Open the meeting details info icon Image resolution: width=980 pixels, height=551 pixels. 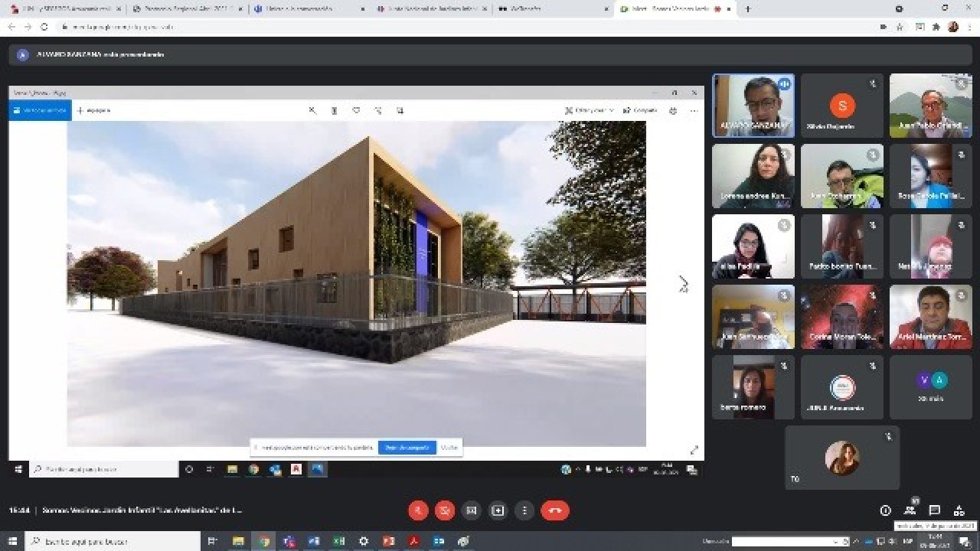click(x=886, y=510)
